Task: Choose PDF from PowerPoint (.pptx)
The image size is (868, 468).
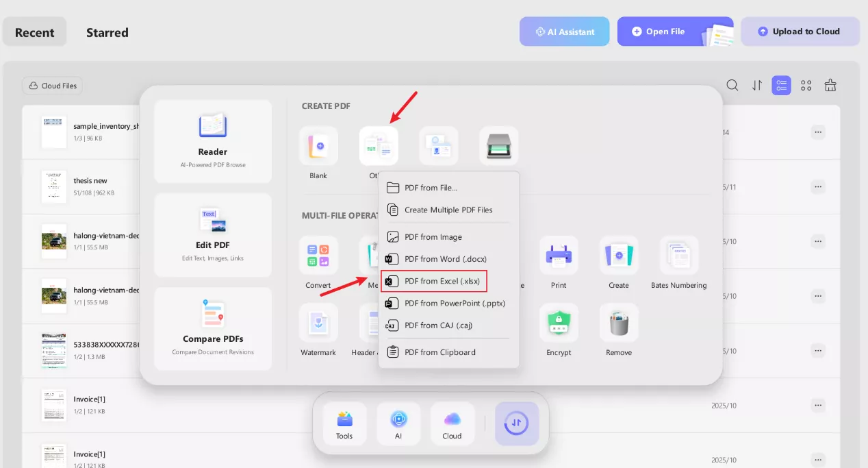Action: point(449,303)
